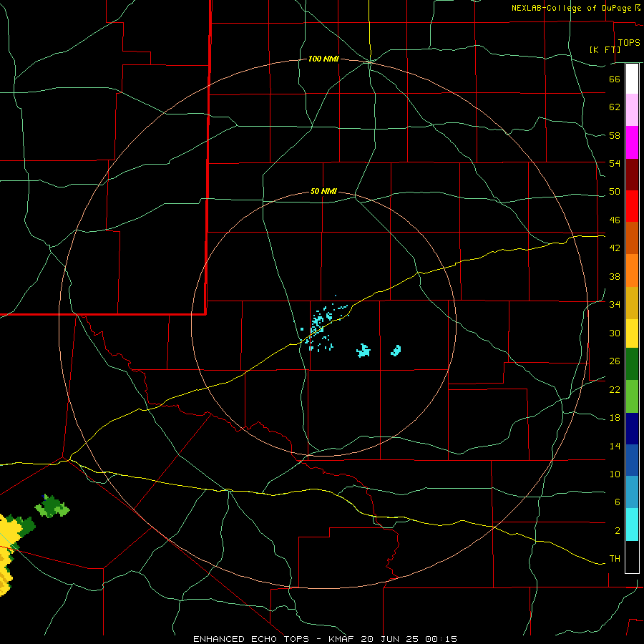Image resolution: width=644 pixels, height=644 pixels.
Task: Click the '6' legend value
Action: (x=618, y=502)
